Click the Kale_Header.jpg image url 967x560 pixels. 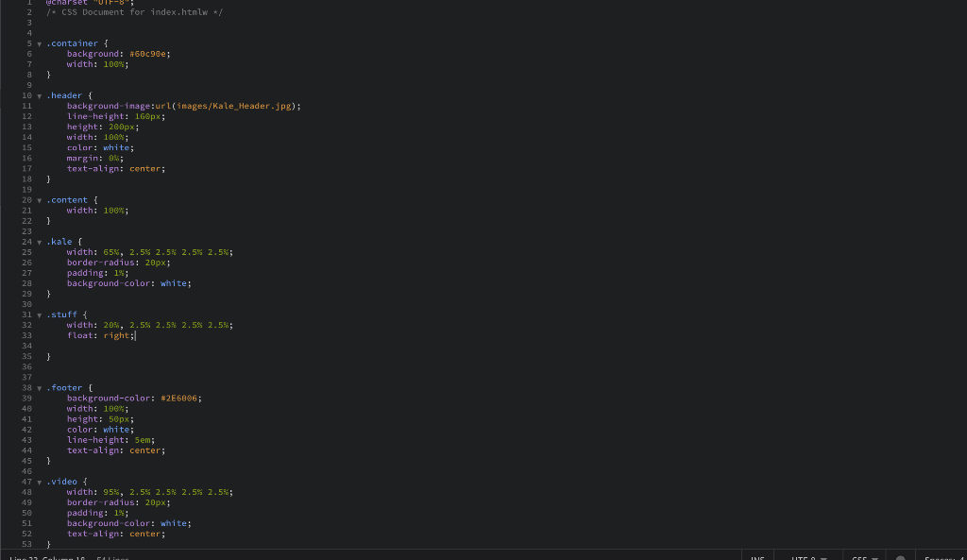pos(236,105)
